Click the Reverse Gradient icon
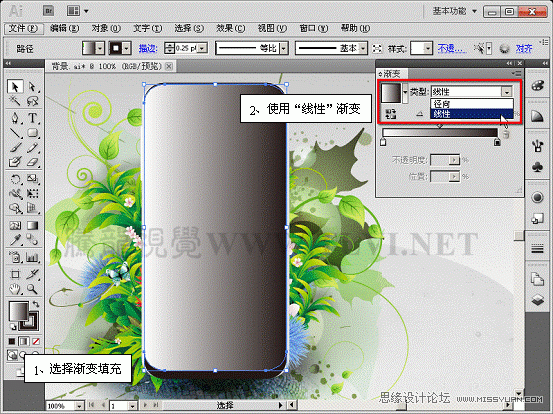Viewport: 553px width, 414px height. pyautogui.click(x=390, y=114)
